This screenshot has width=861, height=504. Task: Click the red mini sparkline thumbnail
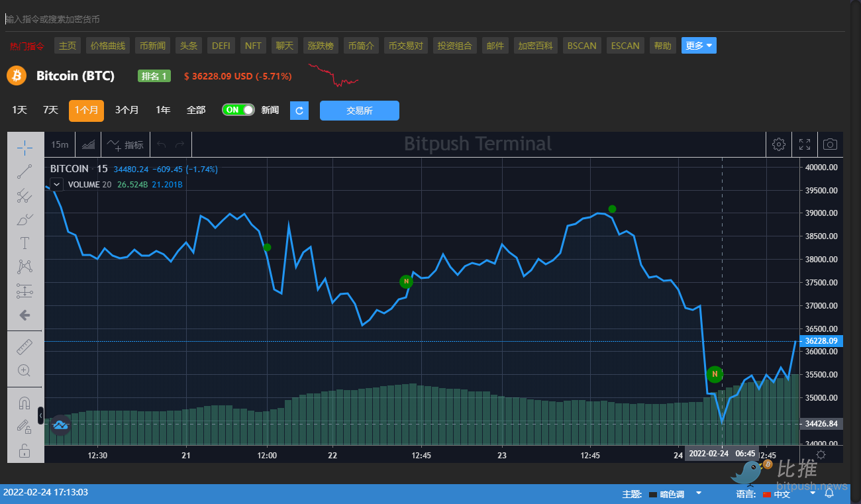333,75
